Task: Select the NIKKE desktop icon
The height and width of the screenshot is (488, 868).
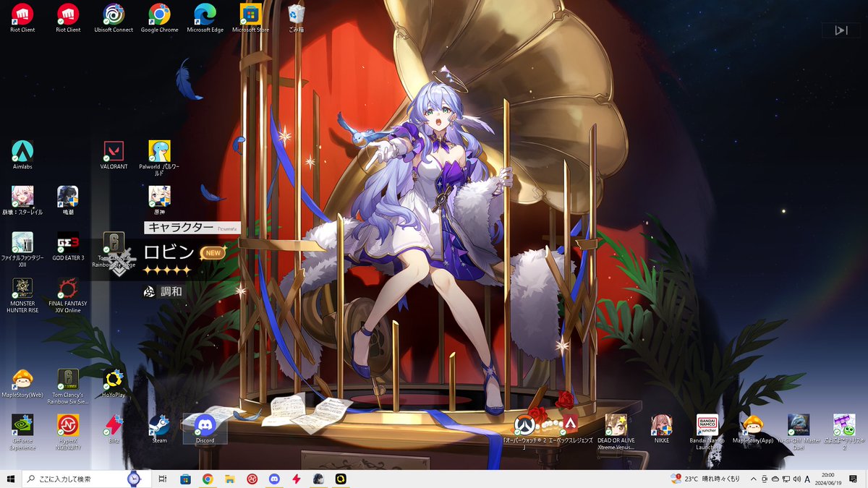Action: [x=661, y=429]
